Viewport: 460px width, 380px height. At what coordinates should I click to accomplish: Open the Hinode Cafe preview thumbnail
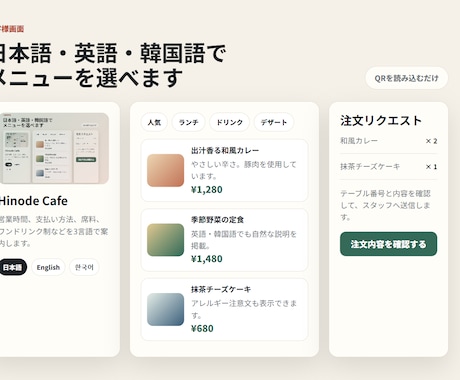54,148
